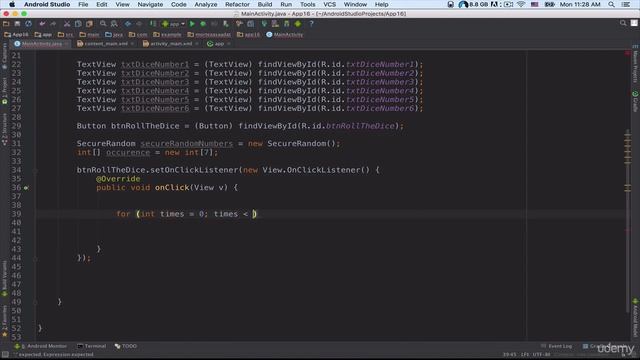Click the Cut scissors icon
Screen dimensions: 640x360
[67, 24]
